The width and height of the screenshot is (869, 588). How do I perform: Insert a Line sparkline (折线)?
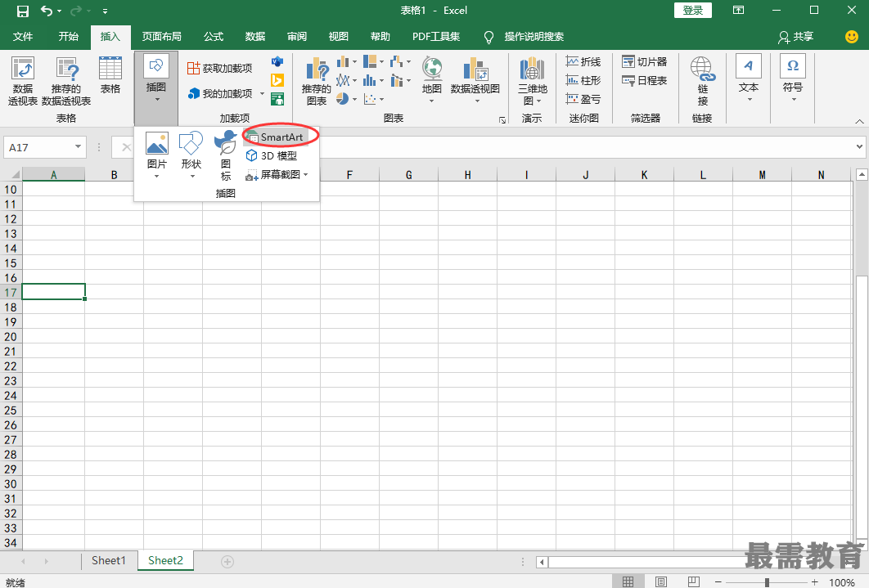pyautogui.click(x=583, y=61)
